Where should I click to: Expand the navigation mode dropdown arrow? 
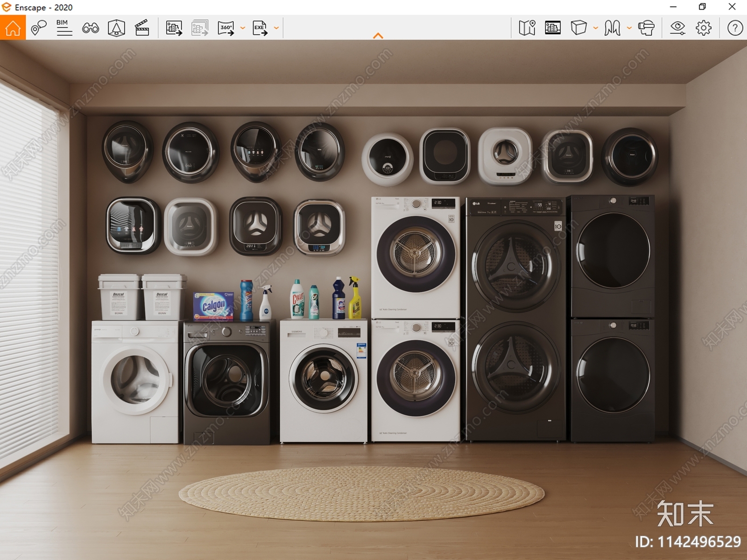[629, 28]
